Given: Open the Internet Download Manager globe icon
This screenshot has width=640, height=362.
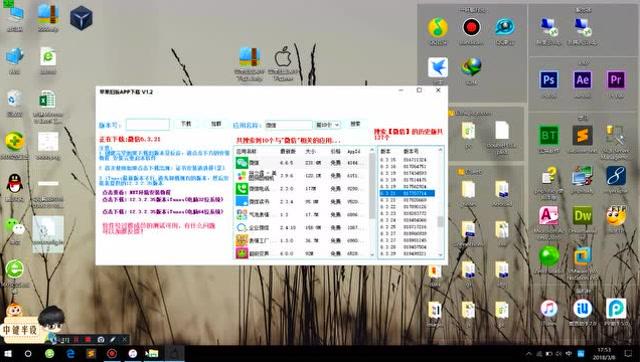Looking at the screenshot, I should pos(471,67).
